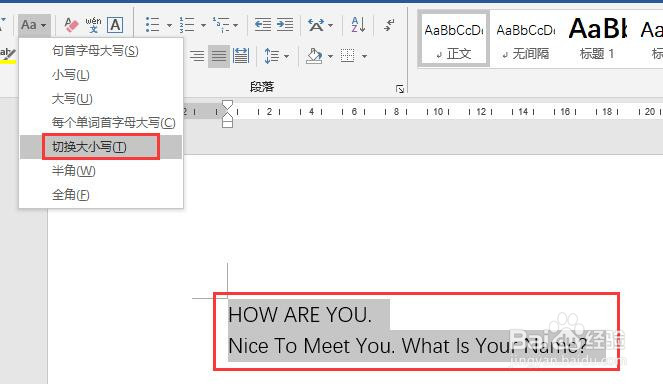Choose 半角(W) half-width option

click(x=101, y=171)
